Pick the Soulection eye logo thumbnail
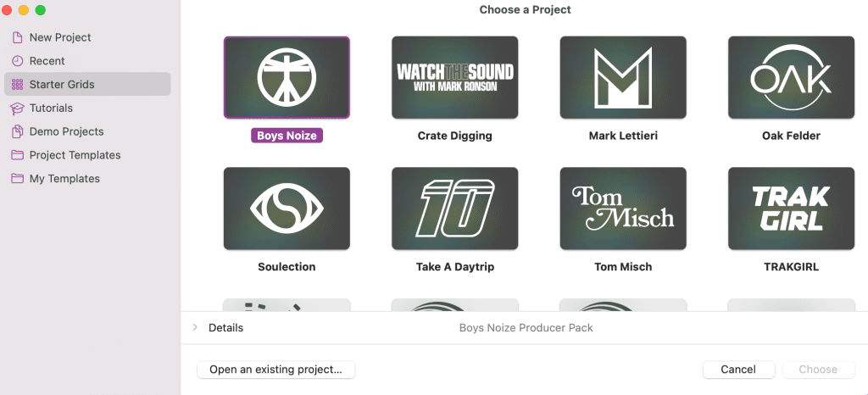 [x=287, y=209]
